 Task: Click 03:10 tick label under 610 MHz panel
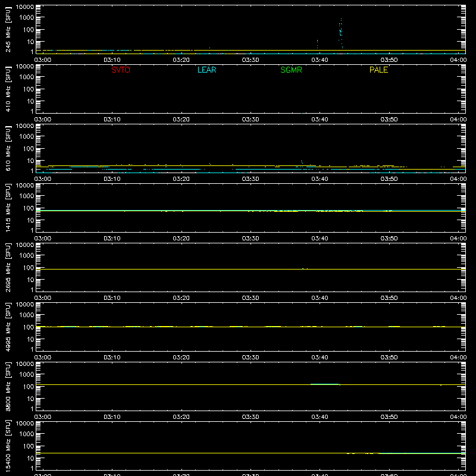(x=112, y=179)
